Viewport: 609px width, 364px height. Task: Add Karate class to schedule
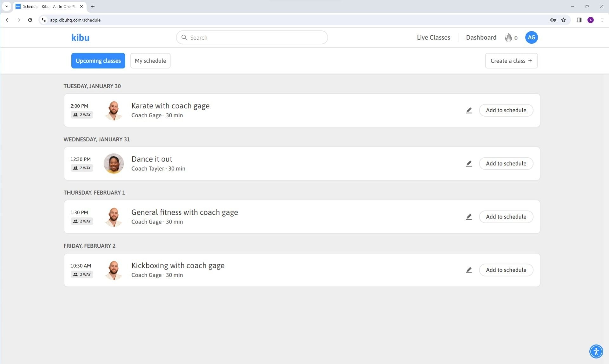pos(506,110)
